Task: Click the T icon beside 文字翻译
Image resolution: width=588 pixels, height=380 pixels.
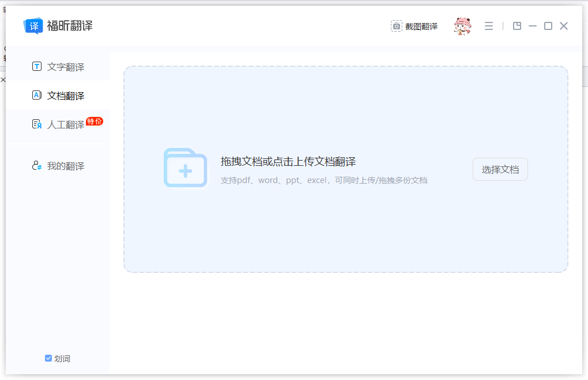Action: (x=37, y=67)
